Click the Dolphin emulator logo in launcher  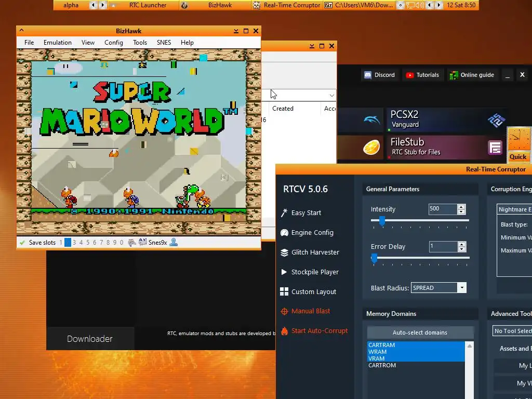[x=371, y=120]
